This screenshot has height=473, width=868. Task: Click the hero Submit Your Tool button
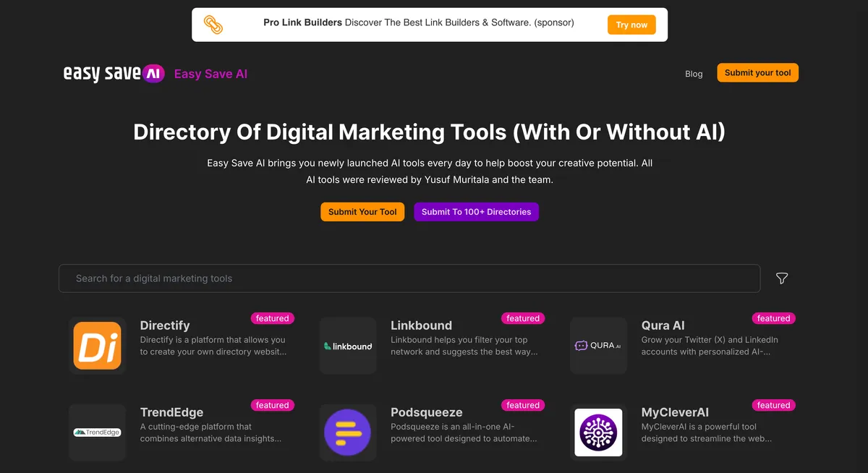coord(362,212)
